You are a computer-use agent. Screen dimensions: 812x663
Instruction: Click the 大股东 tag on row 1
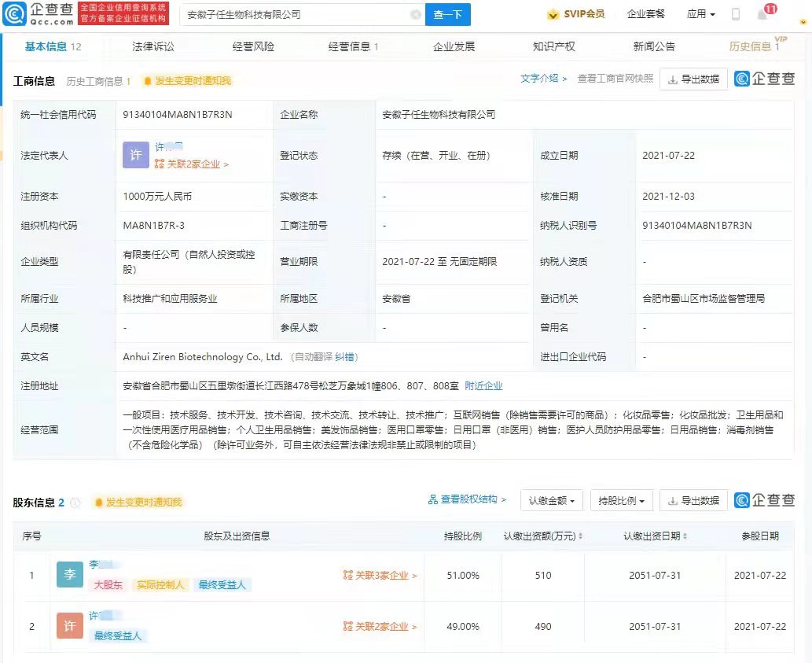click(108, 585)
